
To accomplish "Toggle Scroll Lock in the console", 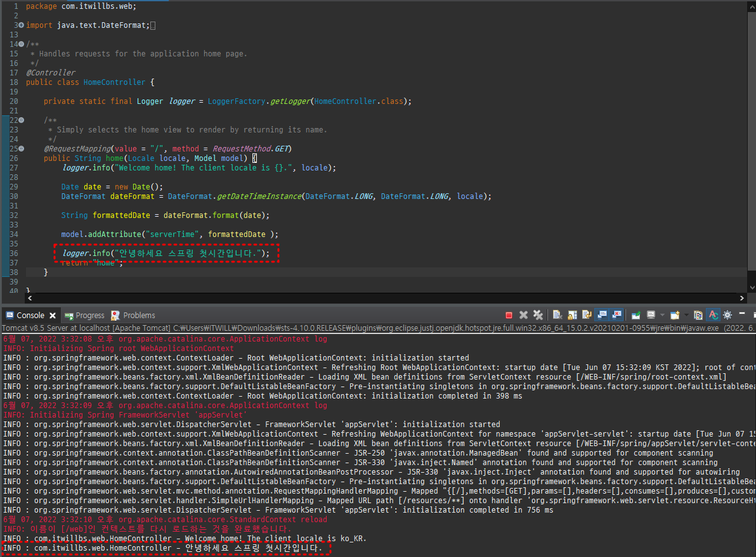I will 572,315.
